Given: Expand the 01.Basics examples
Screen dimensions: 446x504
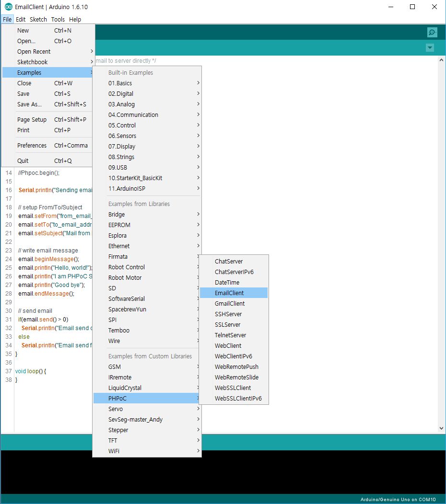Looking at the screenshot, I should pyautogui.click(x=147, y=83).
